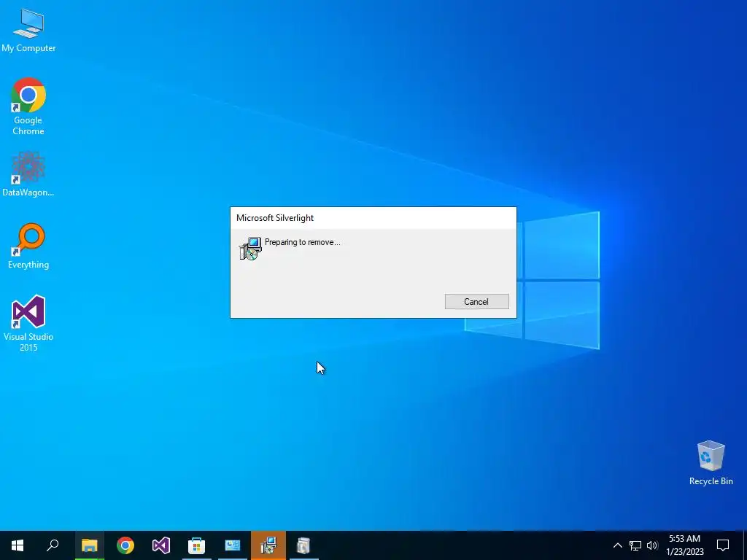The width and height of the screenshot is (747, 560).
Task: Click the installer icon in Silverlight dialog
Action: (251, 249)
